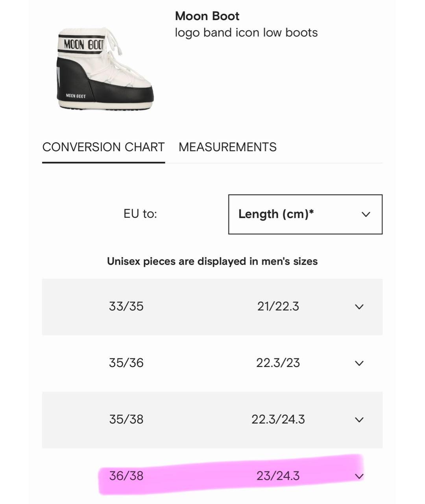Click the 23/24.3 highlighted length value
Image resolution: width=425 pixels, height=504 pixels.
pos(278,476)
